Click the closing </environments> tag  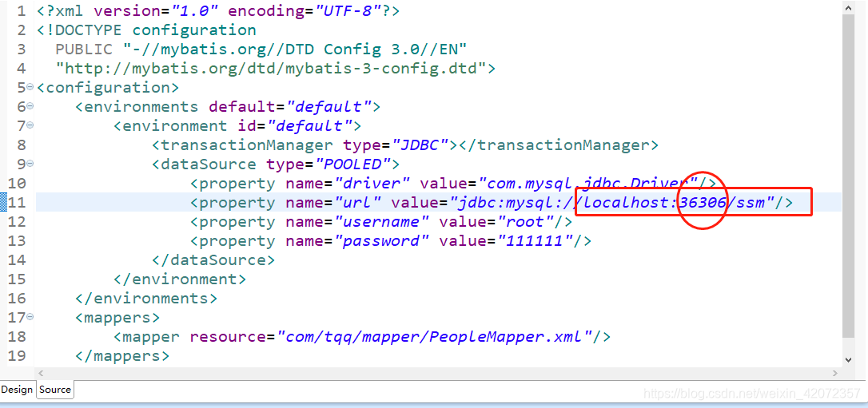146,299
